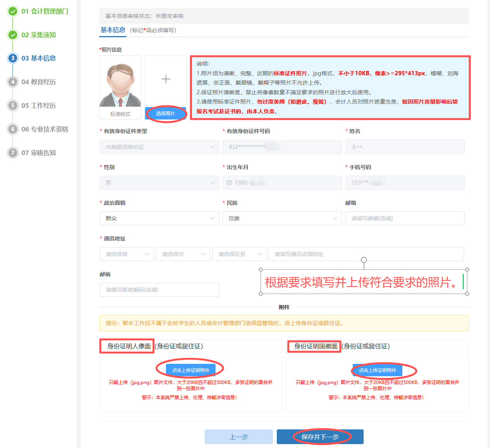Image resolution: width=490 pixels, height=448 pixels.
Task: Click the step 5 circle icon
Action: (13, 106)
